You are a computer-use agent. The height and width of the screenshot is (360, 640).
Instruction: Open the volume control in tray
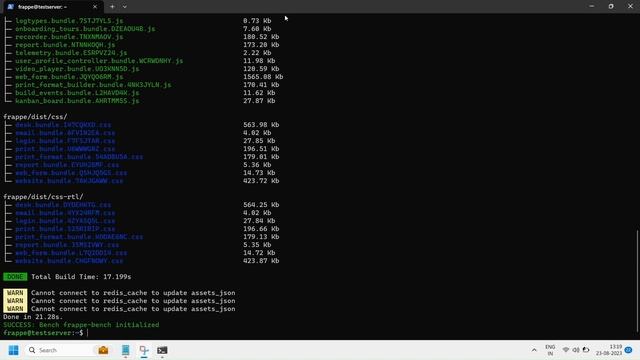click(576, 350)
